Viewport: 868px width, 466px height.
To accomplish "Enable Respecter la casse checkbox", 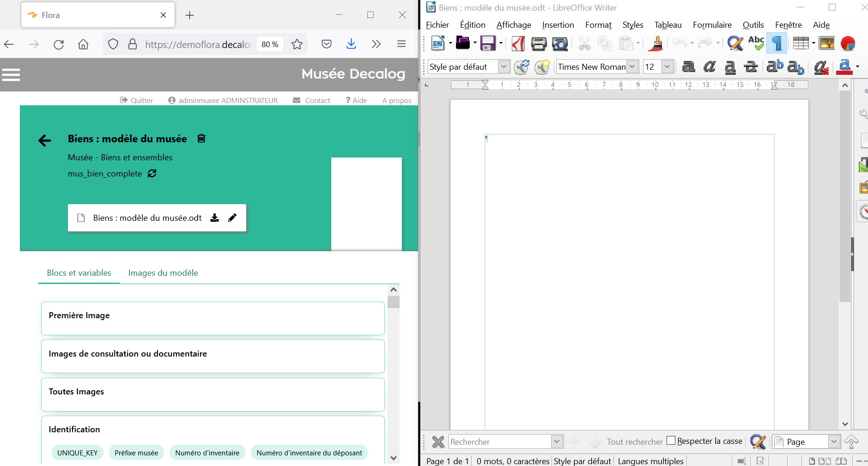I will click(x=671, y=441).
